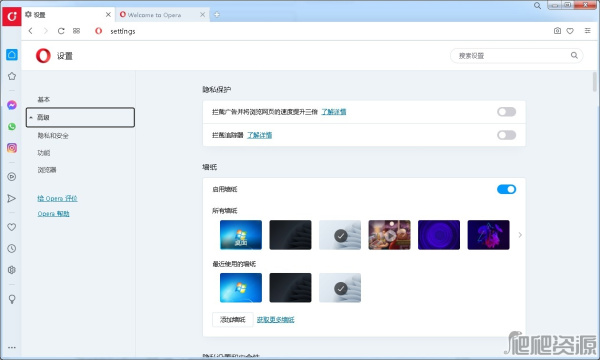This screenshot has height=360, width=600.
Task: Open the My Flow send icon in sidebar
Action: [x=12, y=198]
